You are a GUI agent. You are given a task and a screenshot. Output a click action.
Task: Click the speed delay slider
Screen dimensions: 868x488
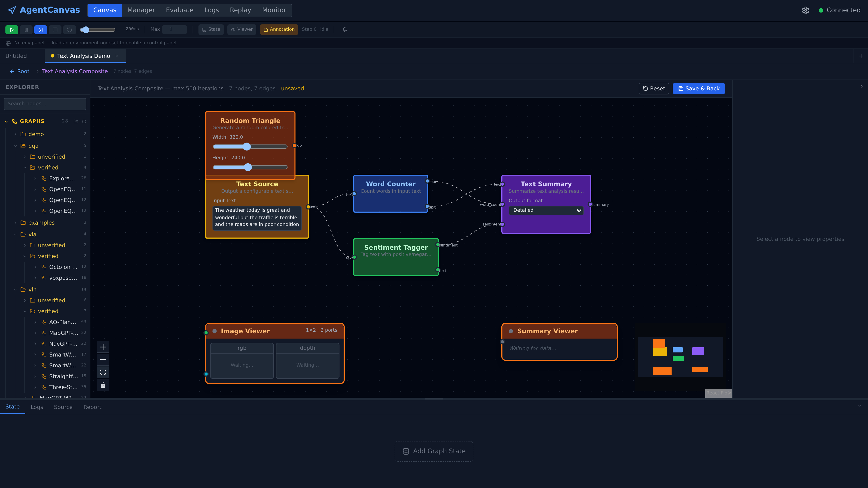point(98,30)
